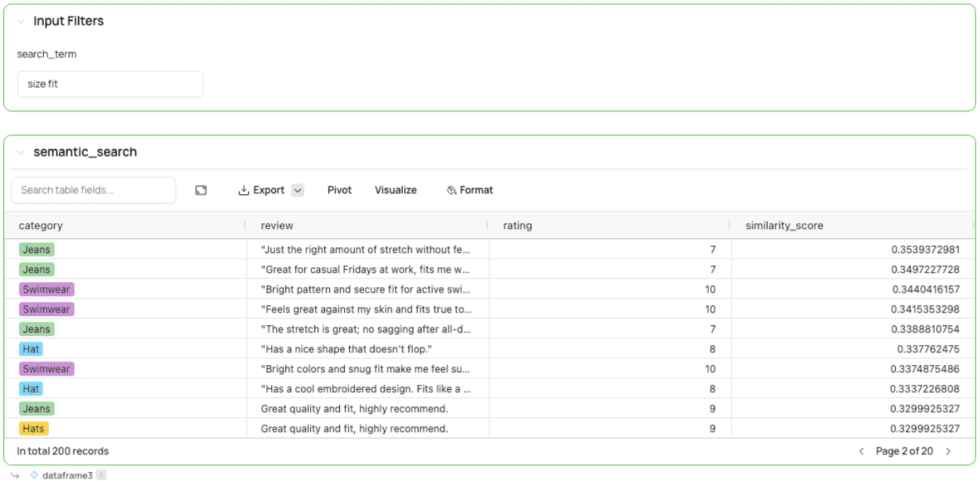The height and width of the screenshot is (482, 980).
Task: Open the Visualize option
Action: click(x=396, y=190)
